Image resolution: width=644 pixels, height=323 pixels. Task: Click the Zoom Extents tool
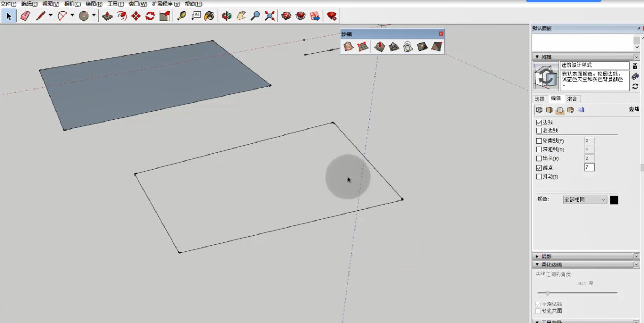pos(270,16)
